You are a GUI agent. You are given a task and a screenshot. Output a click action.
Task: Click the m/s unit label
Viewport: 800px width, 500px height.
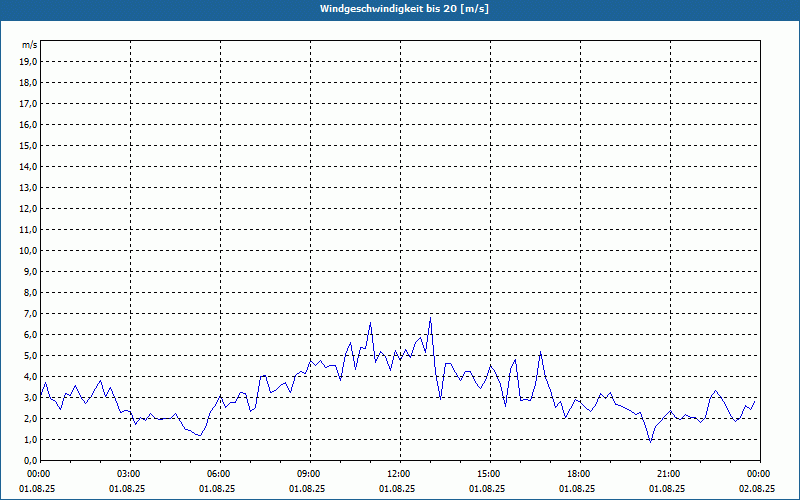(x=30, y=45)
